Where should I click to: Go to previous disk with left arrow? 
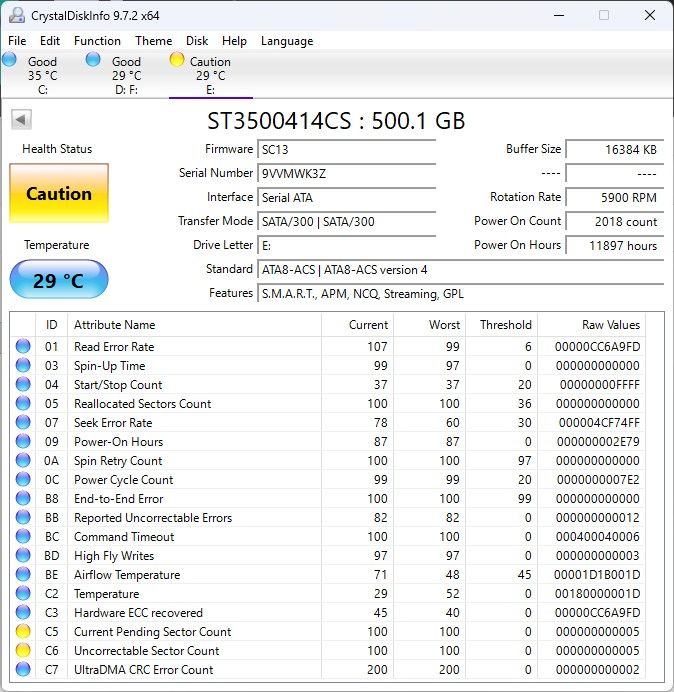(x=21, y=120)
